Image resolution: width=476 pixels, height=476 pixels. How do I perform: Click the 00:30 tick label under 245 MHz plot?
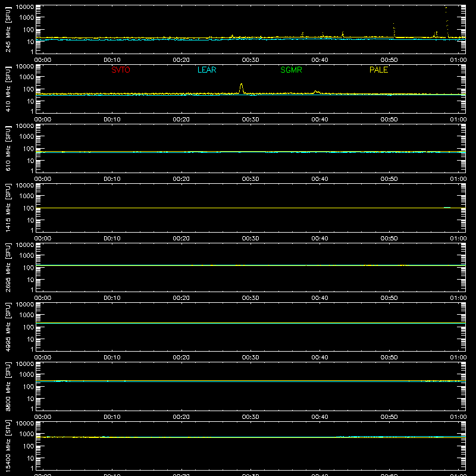[x=250, y=60]
